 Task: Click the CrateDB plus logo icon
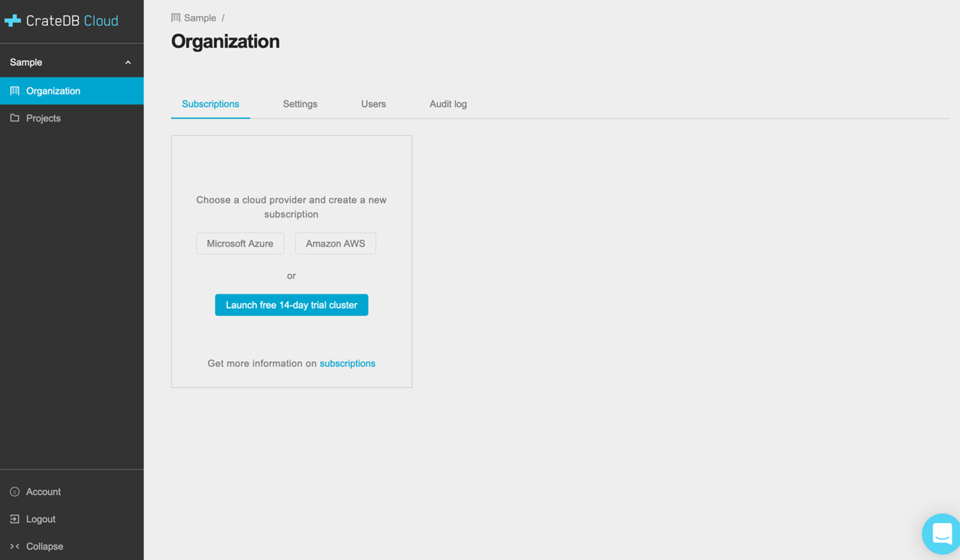click(13, 21)
